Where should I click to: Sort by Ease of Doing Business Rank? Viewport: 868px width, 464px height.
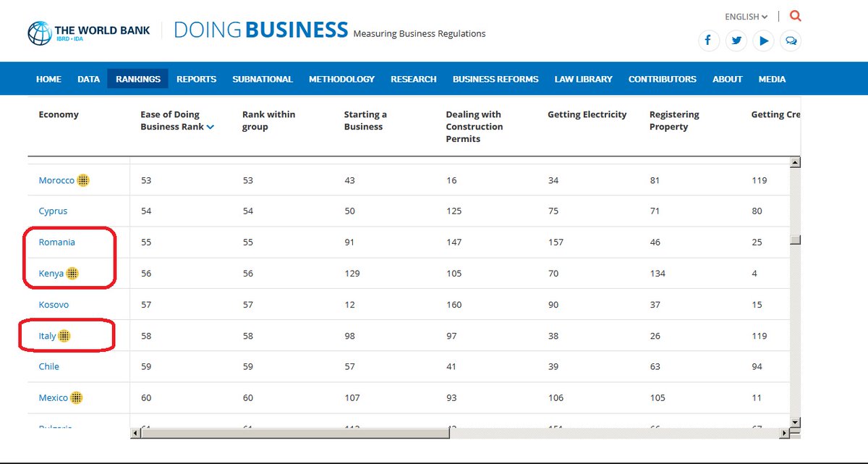coord(177,120)
